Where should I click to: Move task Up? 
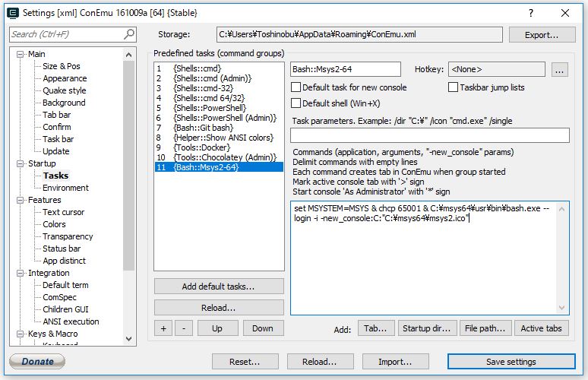point(217,328)
